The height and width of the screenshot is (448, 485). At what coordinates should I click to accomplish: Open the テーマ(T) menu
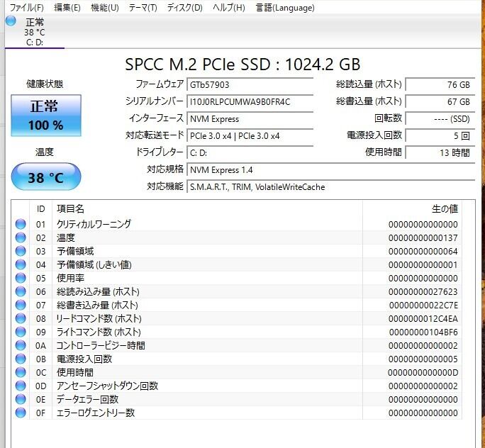coord(143,8)
